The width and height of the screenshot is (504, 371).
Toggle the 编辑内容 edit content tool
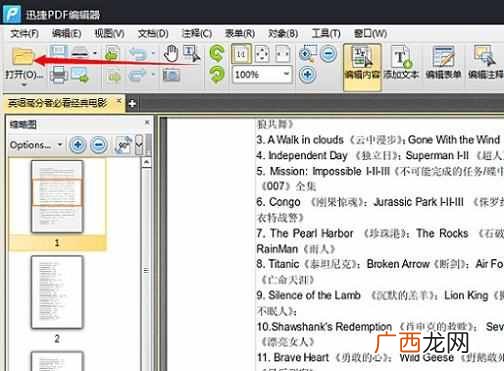[x=362, y=67]
